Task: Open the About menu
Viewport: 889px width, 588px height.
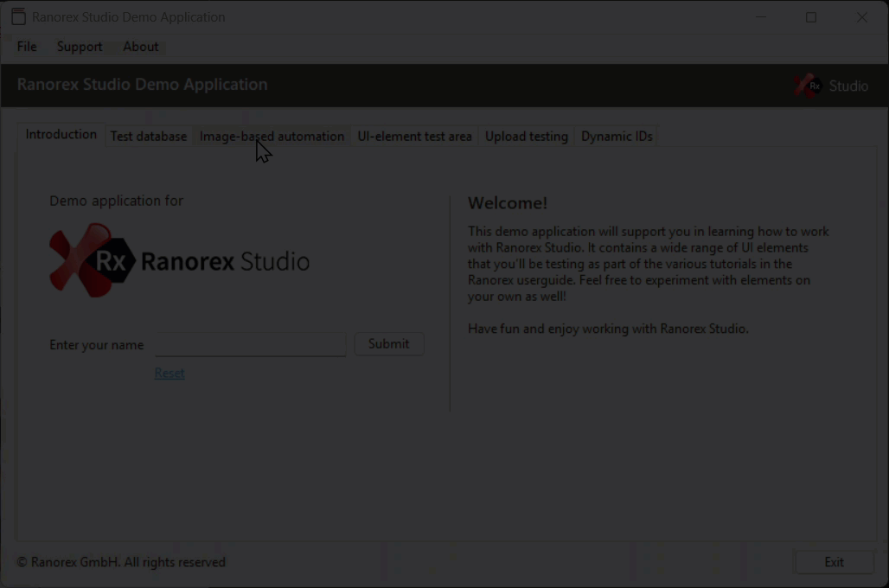Action: (x=141, y=47)
